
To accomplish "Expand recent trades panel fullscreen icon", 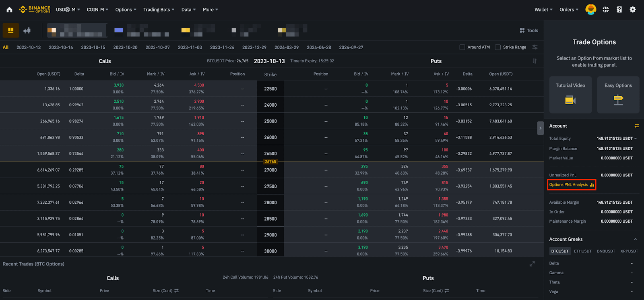I will pyautogui.click(x=532, y=264).
